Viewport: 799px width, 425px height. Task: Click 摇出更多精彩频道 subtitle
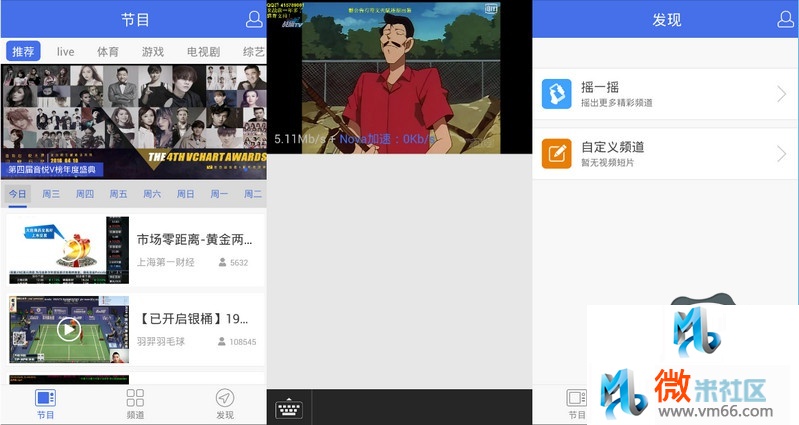coord(617,103)
